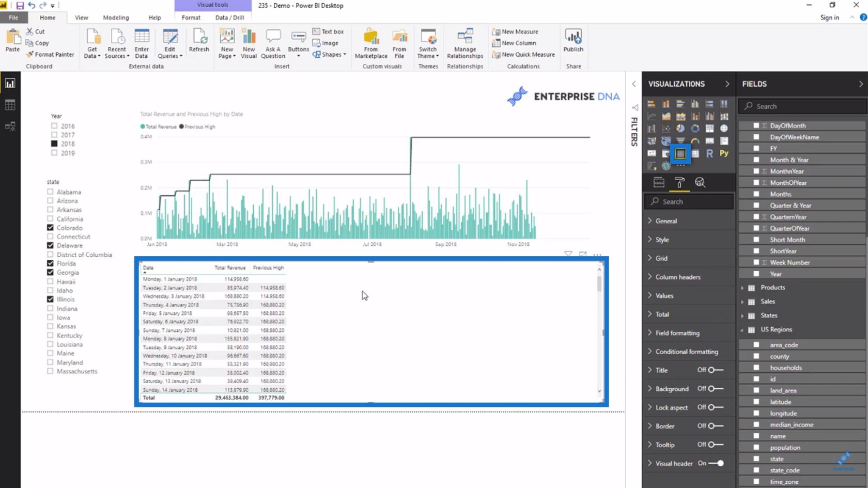
Task: Click Sign in link
Action: pos(829,18)
